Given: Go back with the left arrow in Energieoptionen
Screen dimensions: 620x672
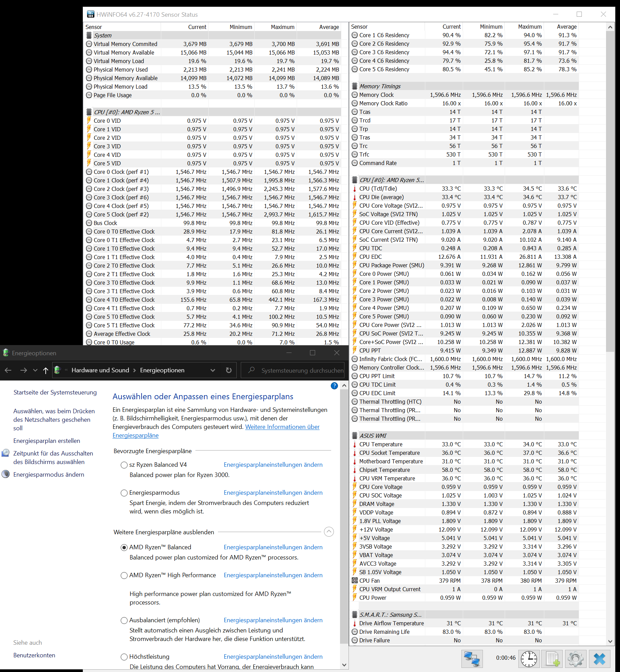Looking at the screenshot, I should (8, 370).
